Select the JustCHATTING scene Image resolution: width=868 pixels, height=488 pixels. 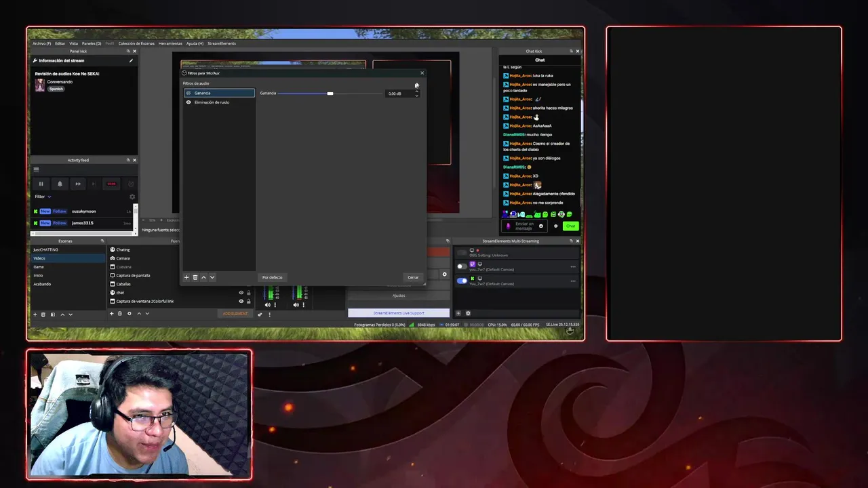[68, 249]
